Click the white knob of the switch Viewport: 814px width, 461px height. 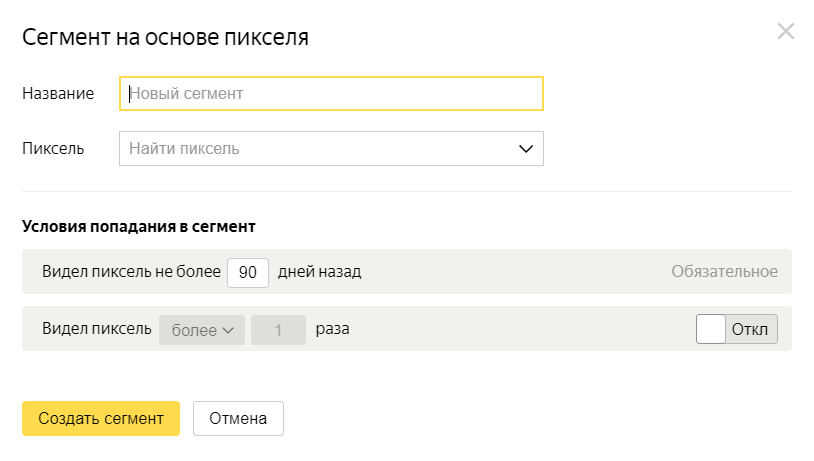point(711,329)
